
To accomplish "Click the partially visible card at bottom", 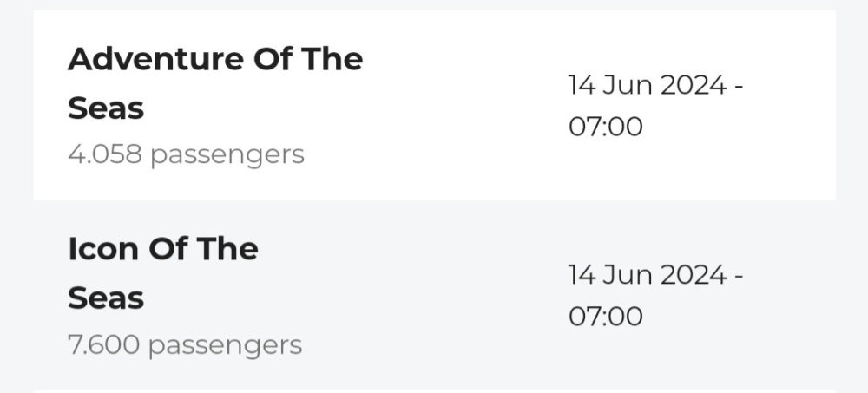I will point(435,391).
